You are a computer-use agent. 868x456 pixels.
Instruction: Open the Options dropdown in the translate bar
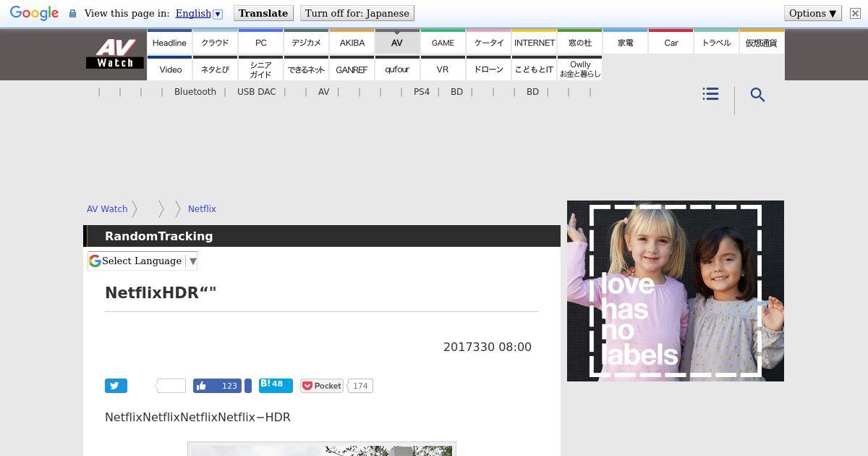[x=813, y=13]
